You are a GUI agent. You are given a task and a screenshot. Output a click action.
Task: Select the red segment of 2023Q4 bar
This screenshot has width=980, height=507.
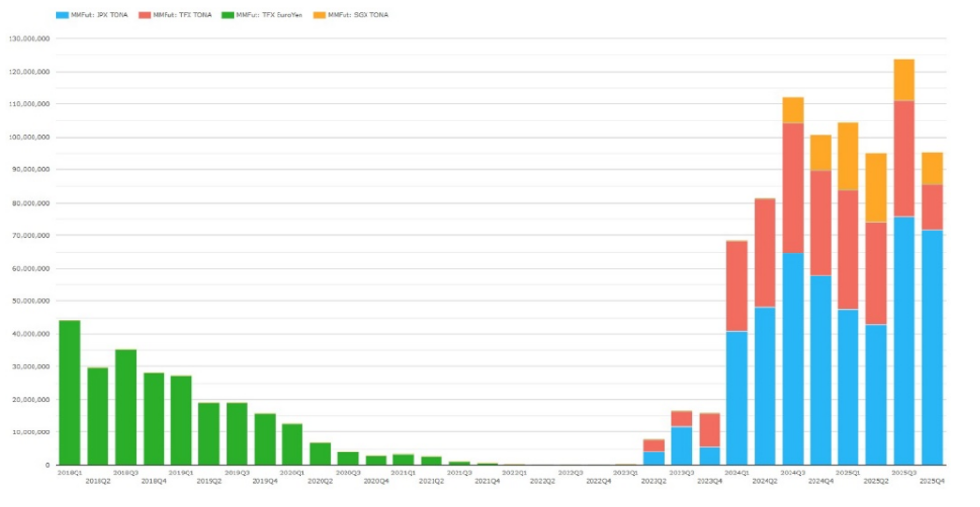coord(709,430)
